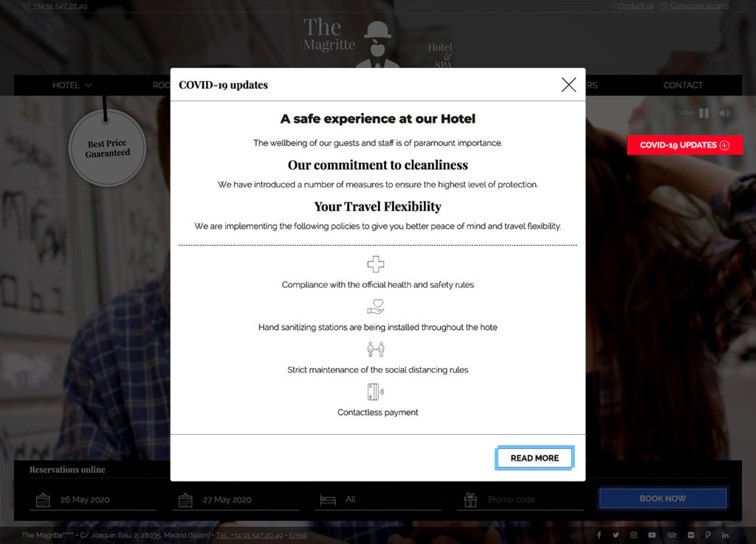Mute the video sound speaker icon

(x=725, y=113)
